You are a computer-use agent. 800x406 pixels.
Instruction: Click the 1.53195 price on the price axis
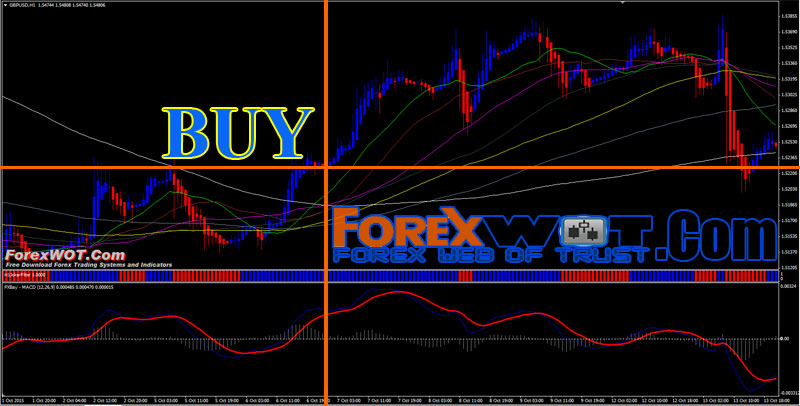point(789,79)
